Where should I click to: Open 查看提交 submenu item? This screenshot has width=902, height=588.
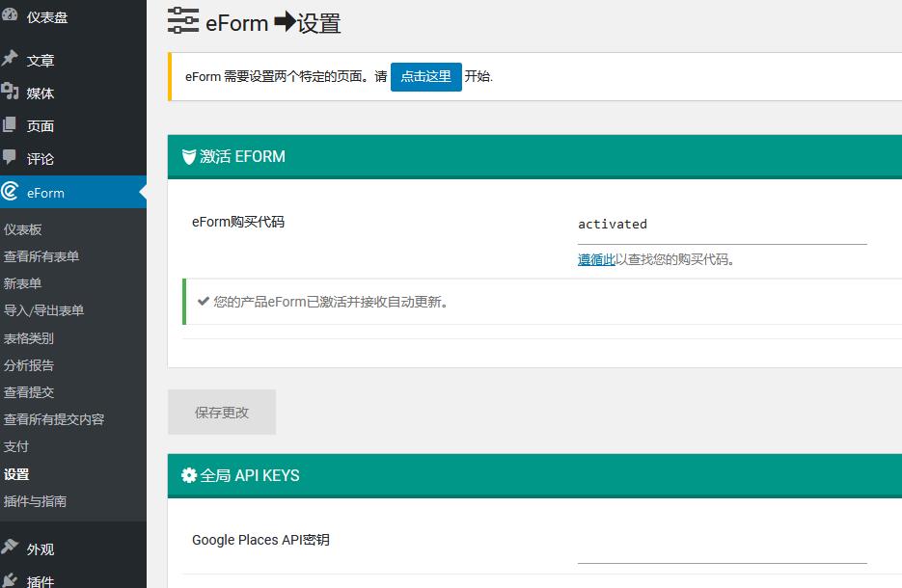(x=29, y=392)
